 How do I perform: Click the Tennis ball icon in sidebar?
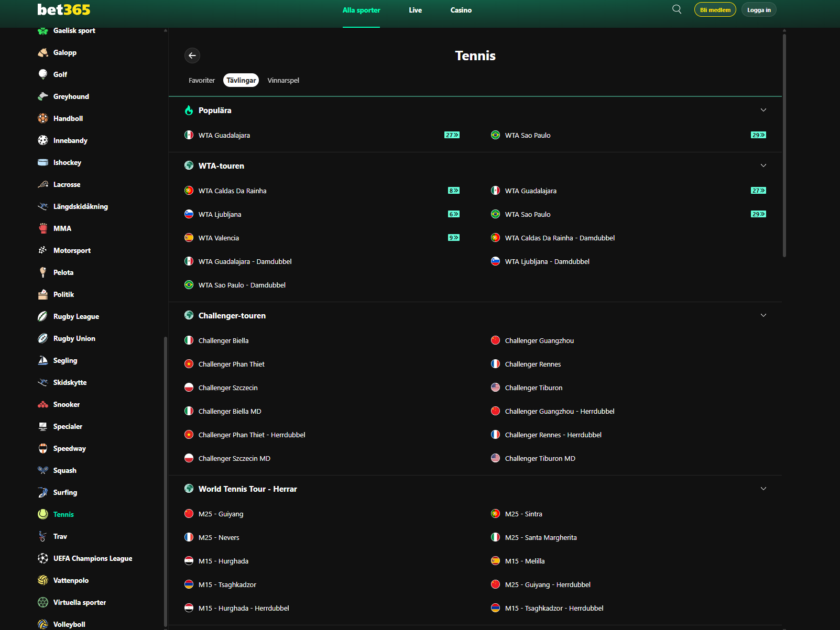pyautogui.click(x=43, y=514)
